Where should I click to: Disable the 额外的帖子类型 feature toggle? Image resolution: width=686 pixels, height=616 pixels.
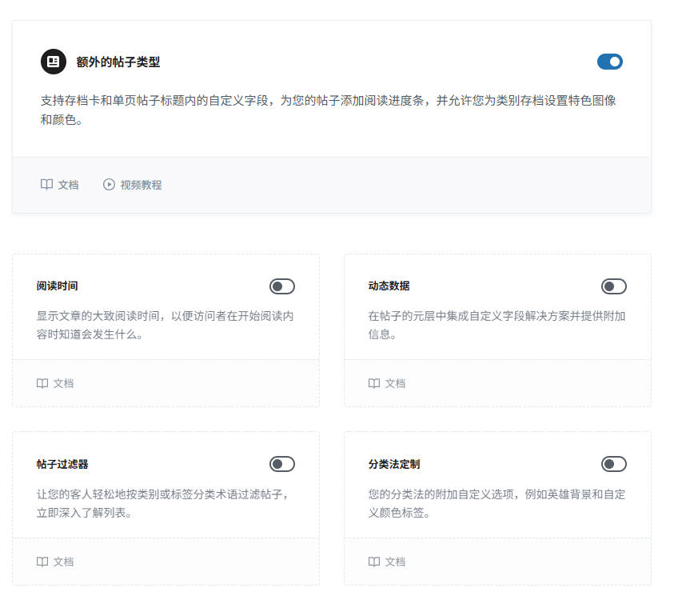(610, 62)
